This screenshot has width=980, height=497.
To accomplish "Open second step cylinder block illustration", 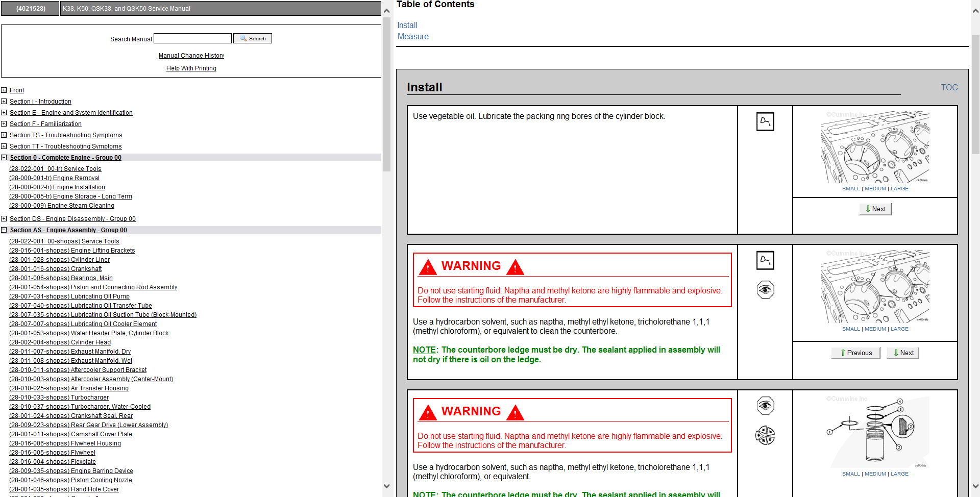I will [875, 286].
